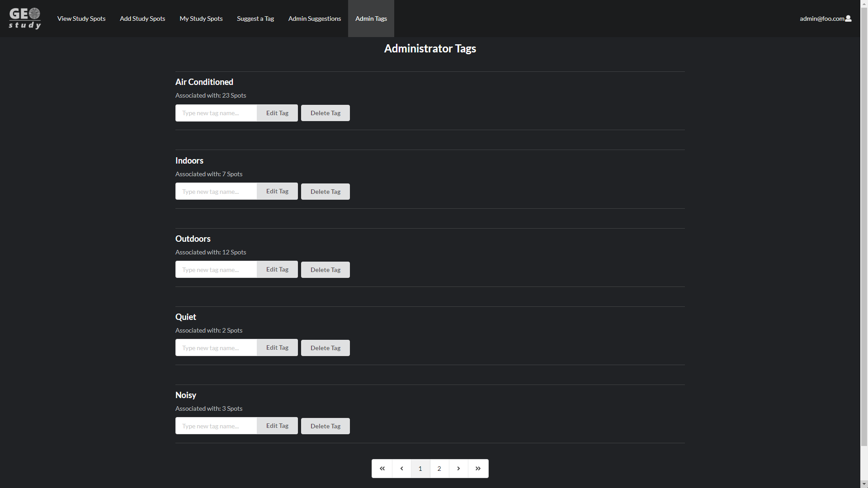Image resolution: width=868 pixels, height=488 pixels.
Task: Click Edit Tag for Air Conditioned
Action: 277,113
